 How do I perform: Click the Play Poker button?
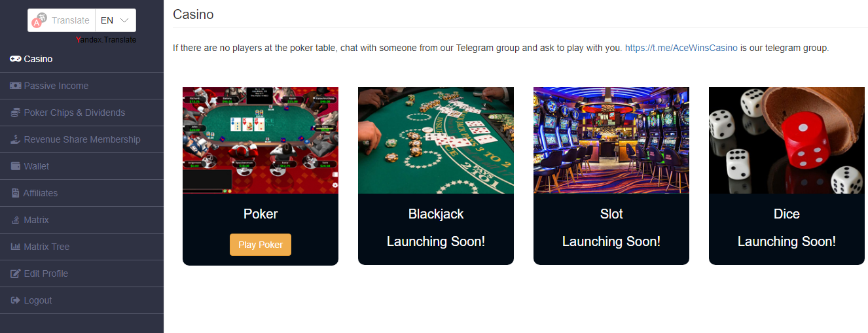tap(261, 245)
